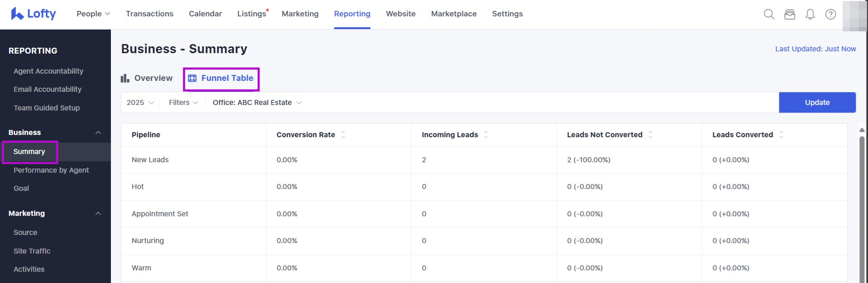The width and height of the screenshot is (868, 283).
Task: Click the help question mark icon
Action: [831, 14]
